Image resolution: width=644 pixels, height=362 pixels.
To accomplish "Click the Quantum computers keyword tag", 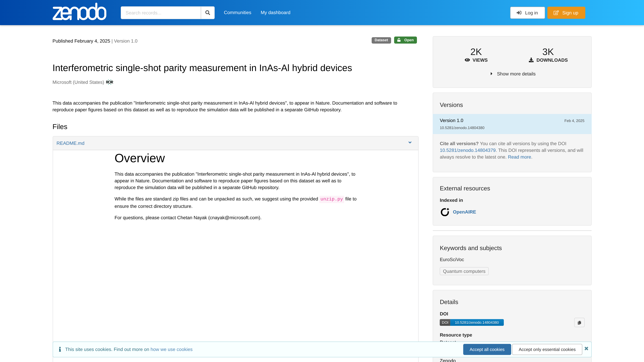I will (464, 271).
